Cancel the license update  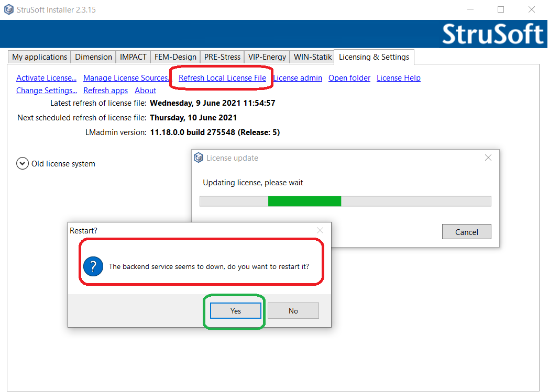click(x=466, y=232)
